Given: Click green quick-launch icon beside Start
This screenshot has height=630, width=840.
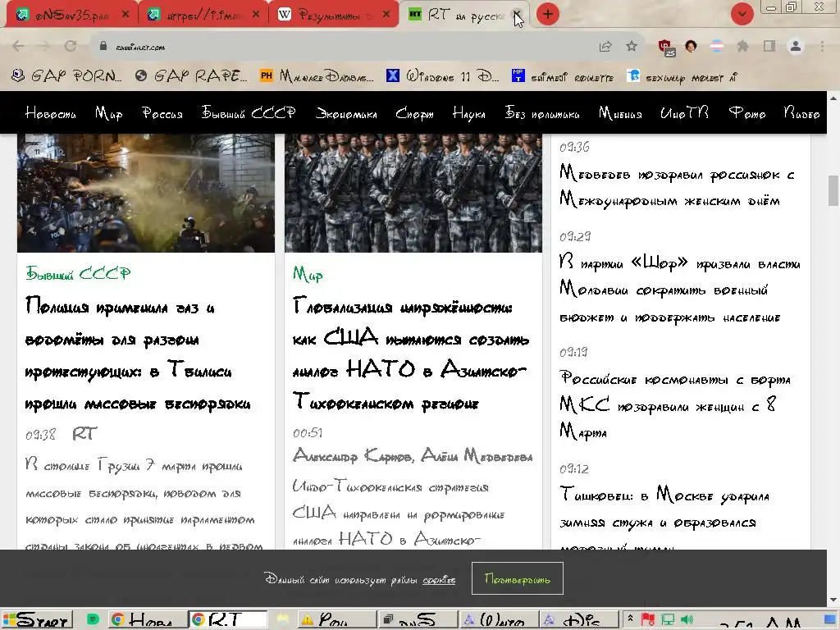Looking at the screenshot, I should click(x=94, y=620).
